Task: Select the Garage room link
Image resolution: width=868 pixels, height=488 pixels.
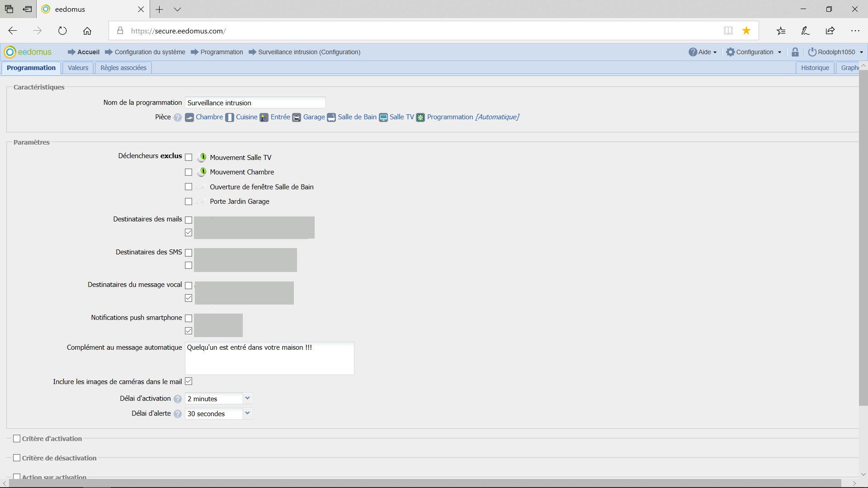Action: pos(314,117)
